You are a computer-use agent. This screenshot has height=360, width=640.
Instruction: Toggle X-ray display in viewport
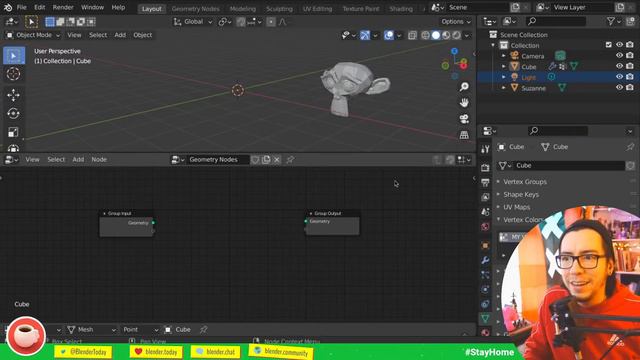[x=413, y=35]
